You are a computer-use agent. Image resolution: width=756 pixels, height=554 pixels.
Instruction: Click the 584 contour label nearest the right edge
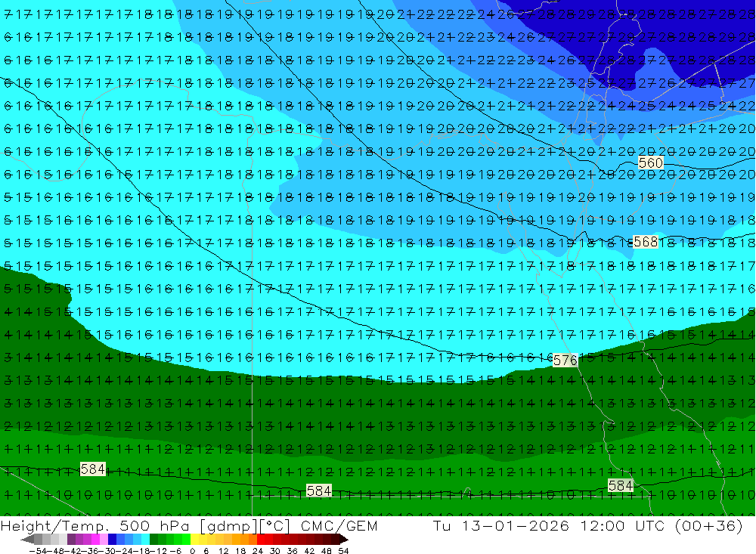(x=621, y=485)
